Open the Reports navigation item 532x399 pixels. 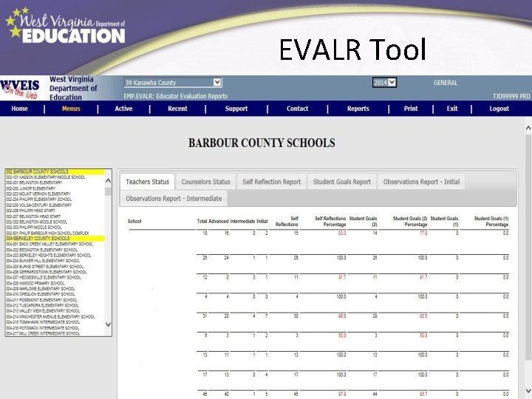[358, 109]
